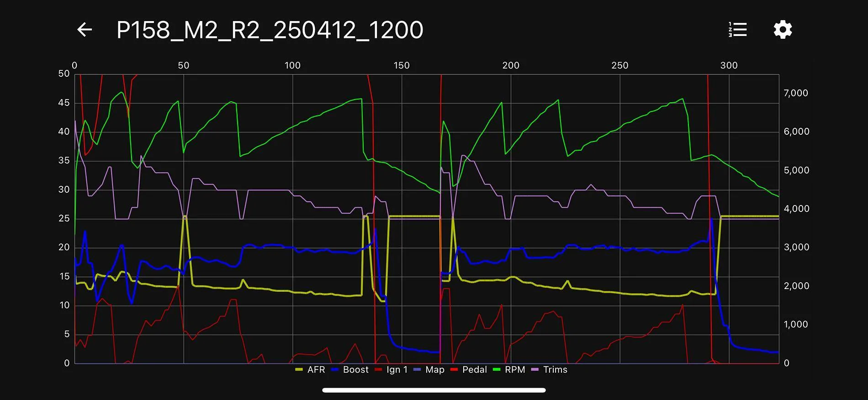Select the 6,000 label on the RPM axis
This screenshot has width=868, height=400.
coord(796,132)
